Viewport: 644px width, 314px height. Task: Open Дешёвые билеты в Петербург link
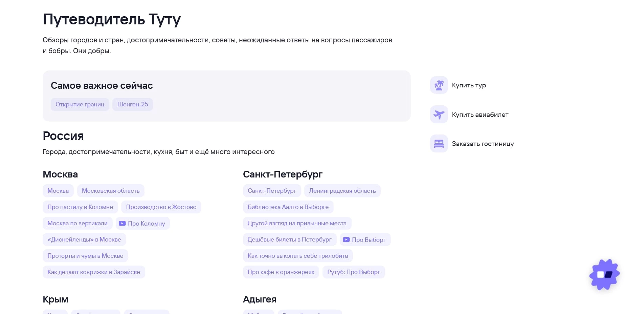click(289, 239)
